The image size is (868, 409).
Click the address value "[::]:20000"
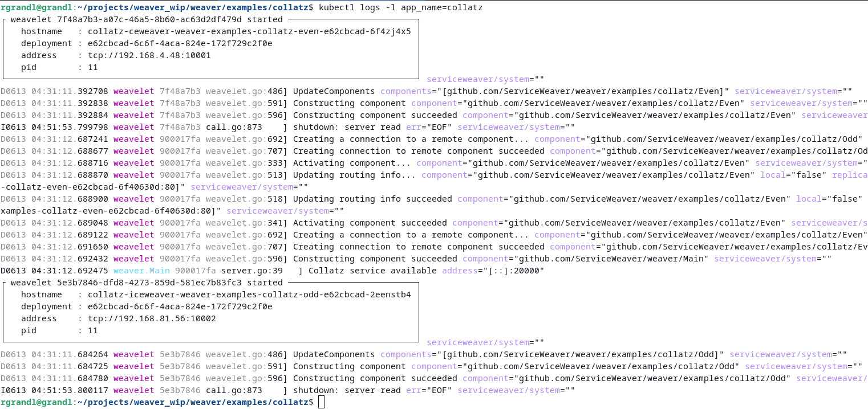point(514,271)
